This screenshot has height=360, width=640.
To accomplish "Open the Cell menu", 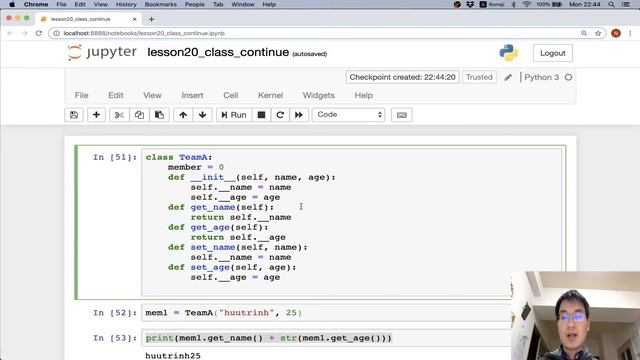I will click(x=231, y=95).
